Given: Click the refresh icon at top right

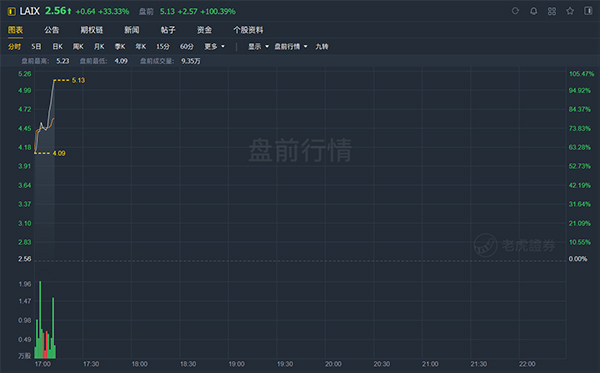Looking at the screenshot, I should coord(515,11).
